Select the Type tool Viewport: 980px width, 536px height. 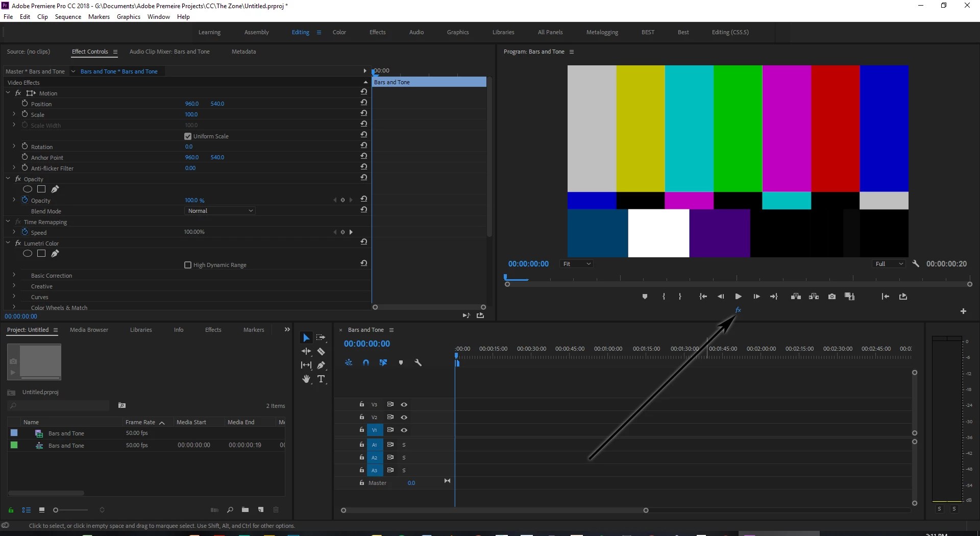321,379
